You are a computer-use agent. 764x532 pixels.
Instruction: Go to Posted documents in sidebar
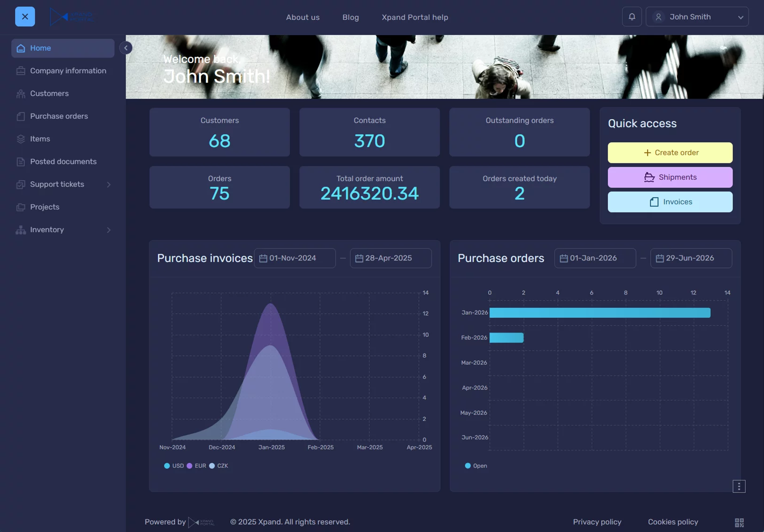point(63,162)
